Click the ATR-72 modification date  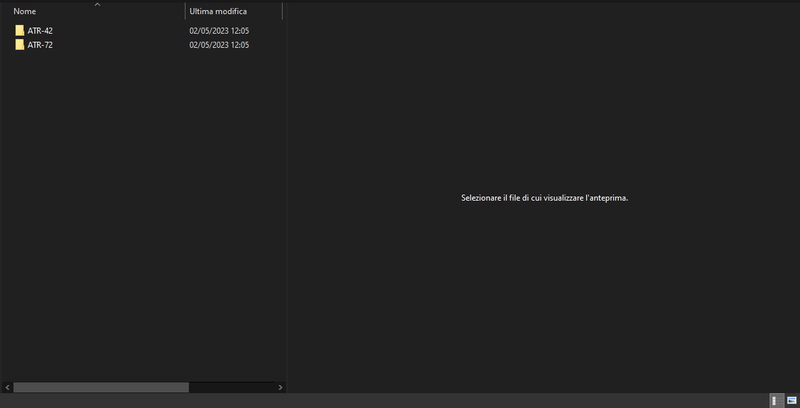(x=219, y=45)
